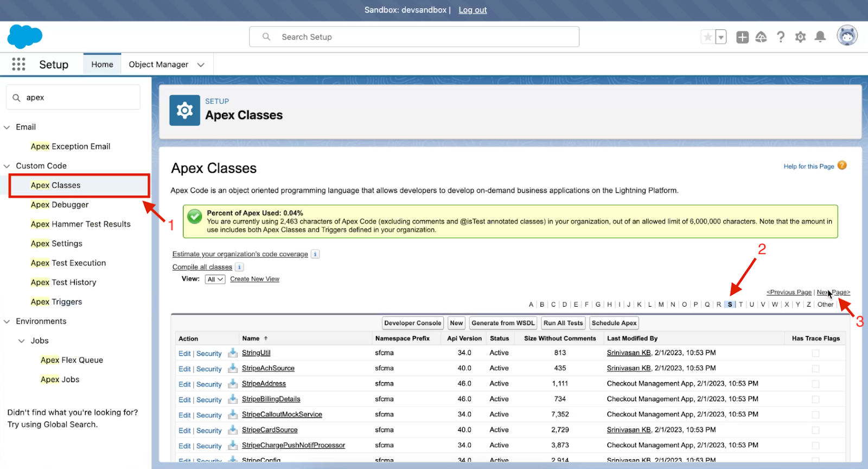Click the Salesforce cloud logo
868x469 pixels.
tap(24, 36)
